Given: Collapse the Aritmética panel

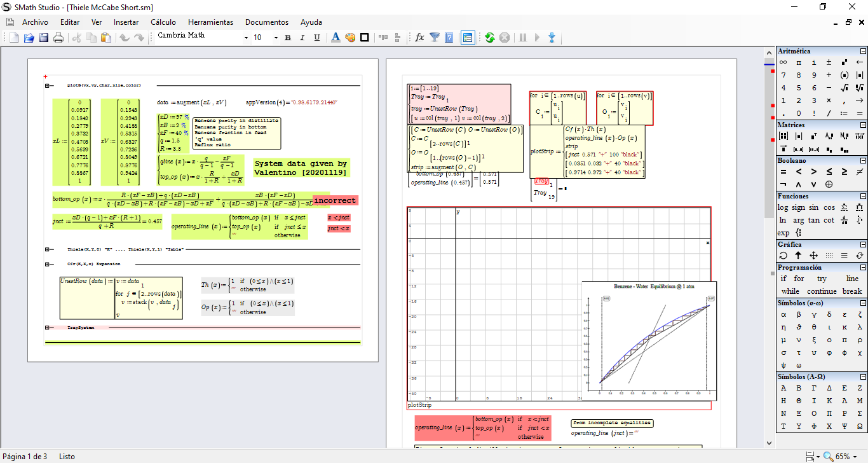Looking at the screenshot, I should click(x=863, y=51).
